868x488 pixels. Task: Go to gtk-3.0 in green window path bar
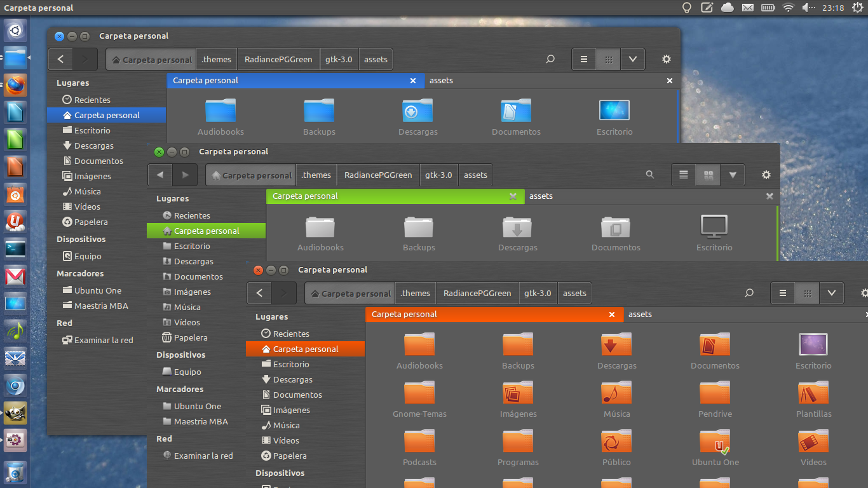[x=438, y=175]
